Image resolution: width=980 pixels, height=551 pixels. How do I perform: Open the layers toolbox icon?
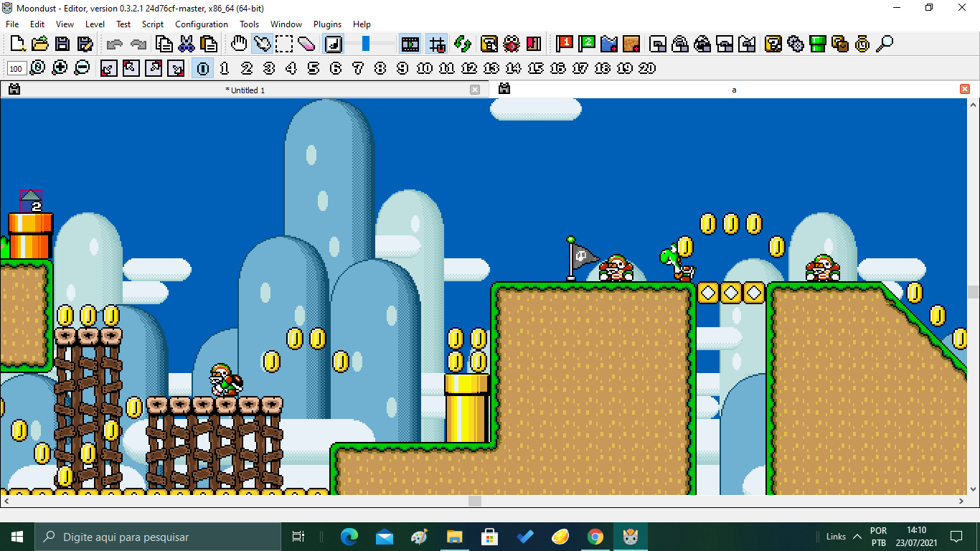tap(840, 44)
